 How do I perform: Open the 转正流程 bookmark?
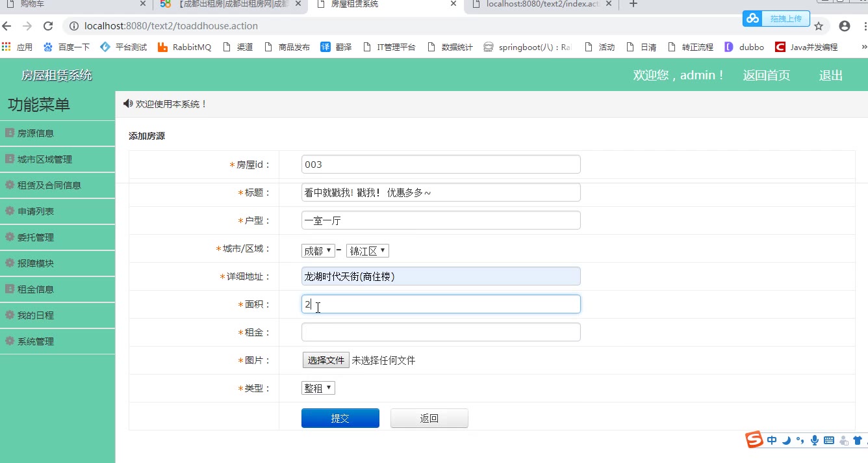pyautogui.click(x=690, y=47)
